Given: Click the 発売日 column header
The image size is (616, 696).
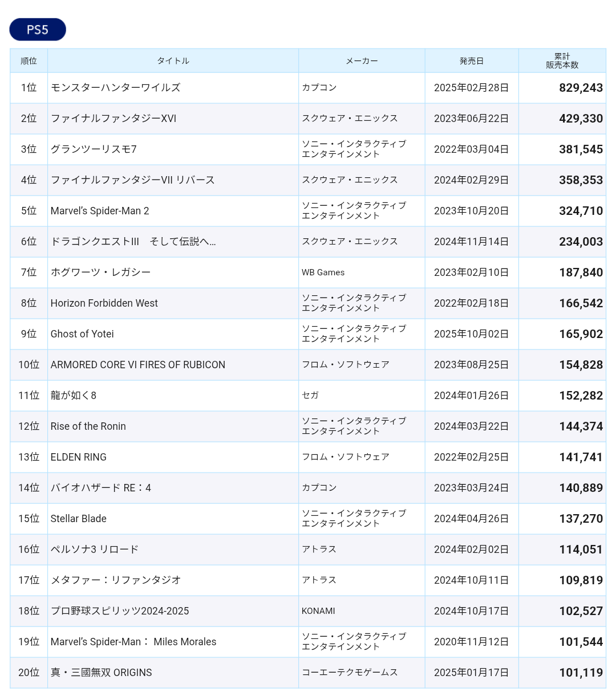Looking at the screenshot, I should tap(471, 61).
